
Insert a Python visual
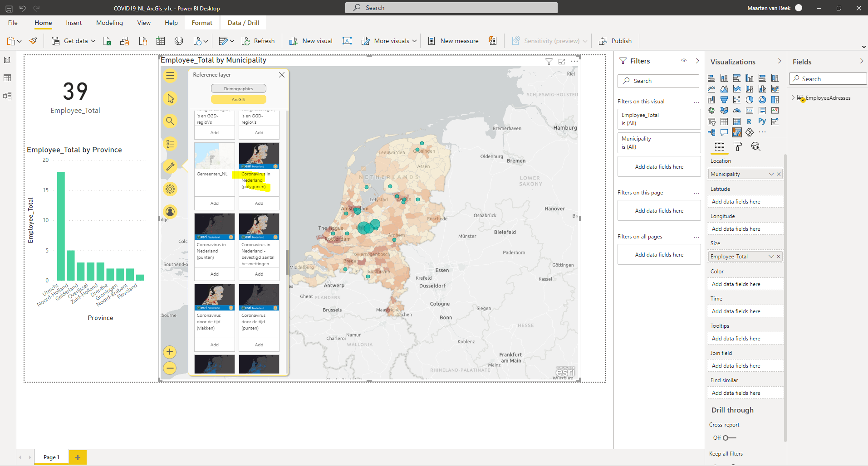[x=762, y=121]
